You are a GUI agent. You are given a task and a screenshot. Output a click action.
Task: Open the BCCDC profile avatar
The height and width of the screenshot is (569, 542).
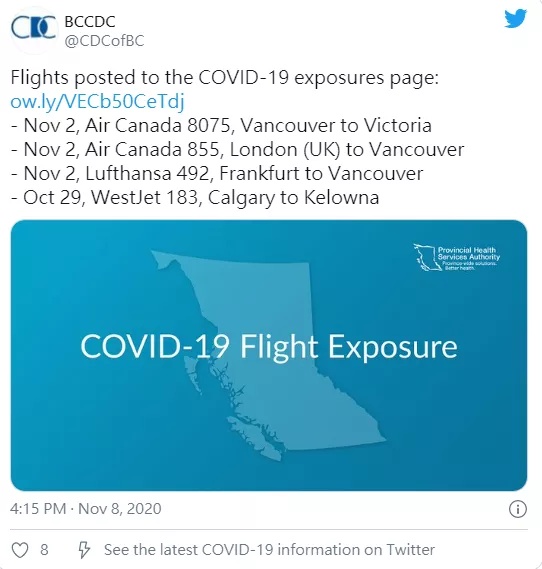click(34, 29)
